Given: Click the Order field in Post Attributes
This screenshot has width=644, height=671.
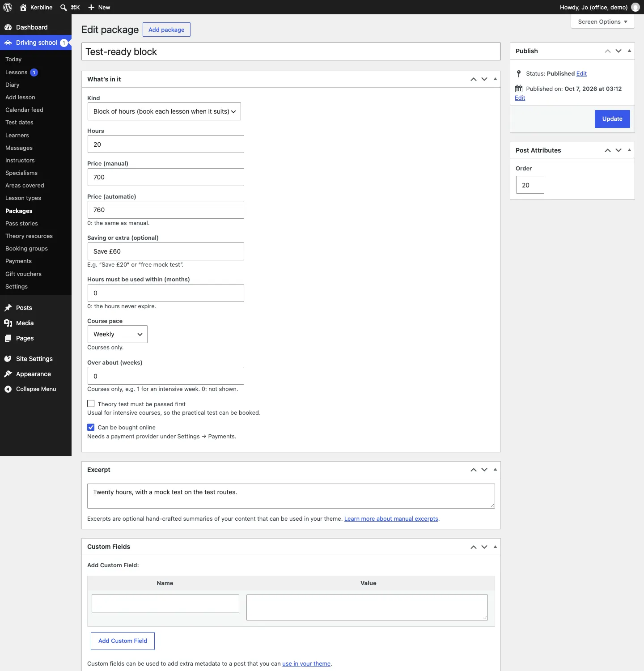Looking at the screenshot, I should point(530,185).
